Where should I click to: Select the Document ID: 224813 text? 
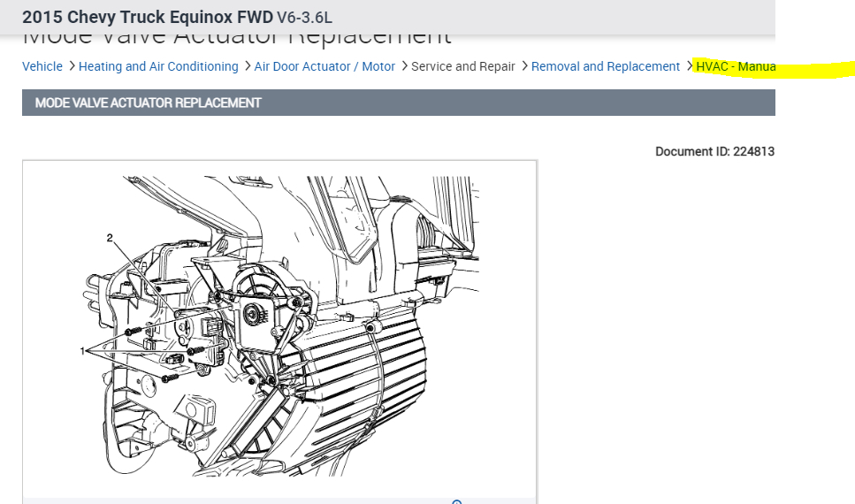click(715, 151)
